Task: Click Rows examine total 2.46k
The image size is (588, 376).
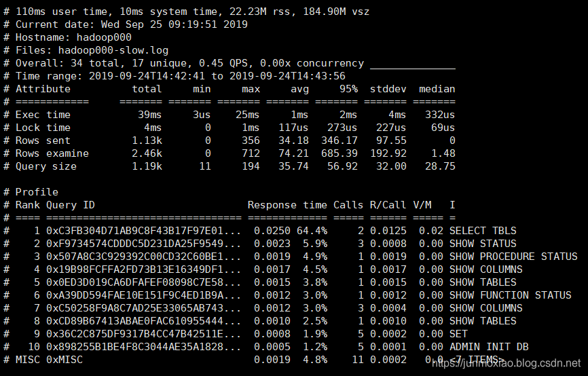Action: (x=147, y=153)
